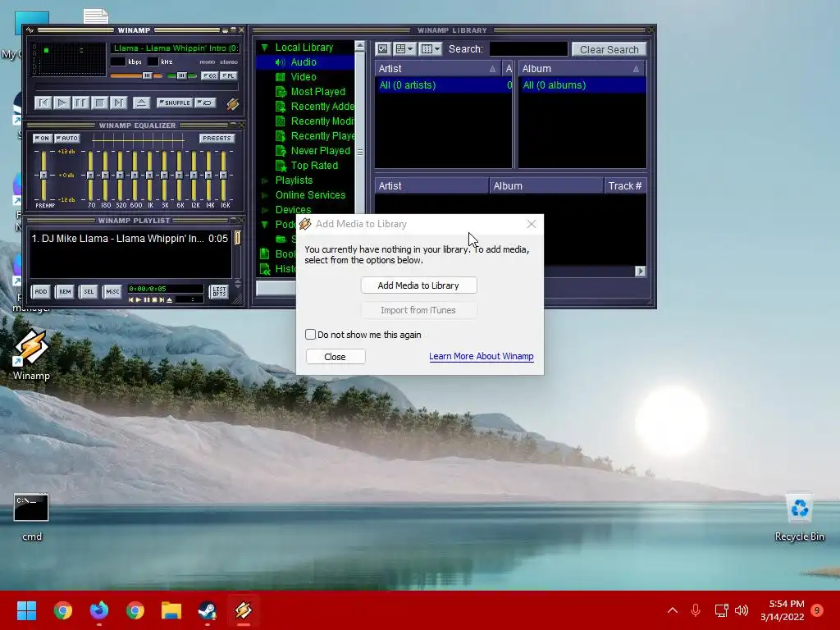Open library columns layout dropdown
This screenshot has width=840, height=630.
coord(430,49)
